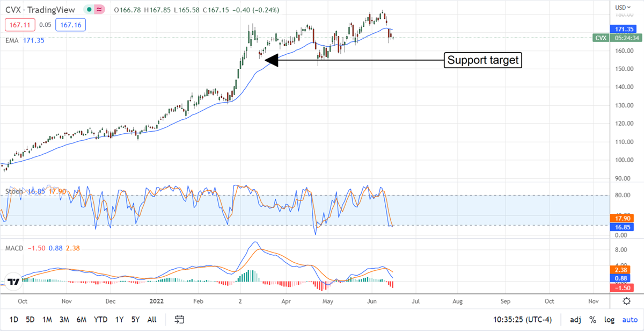Open chart settings gear icon
Screen dimensions: 644x331
(626, 301)
